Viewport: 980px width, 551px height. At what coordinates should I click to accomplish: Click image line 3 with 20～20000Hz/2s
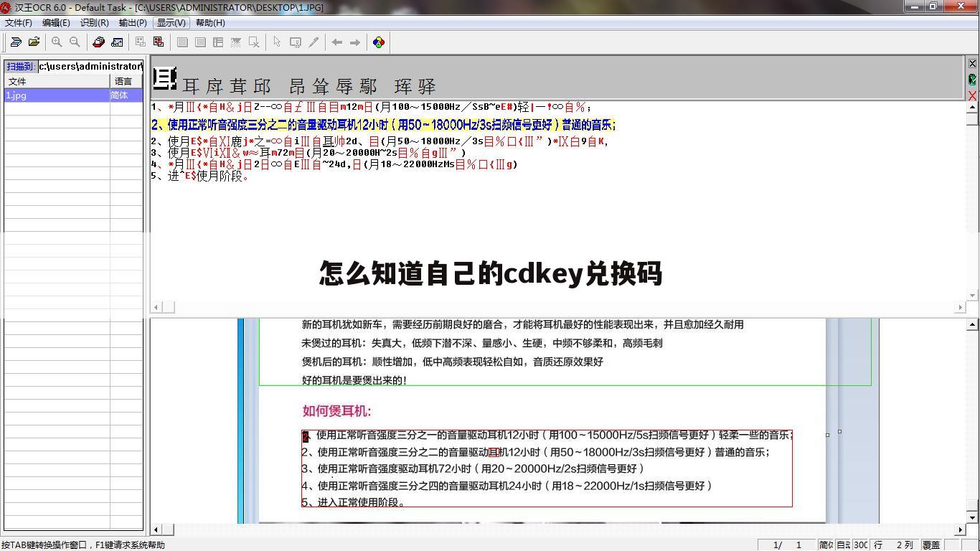coord(473,468)
